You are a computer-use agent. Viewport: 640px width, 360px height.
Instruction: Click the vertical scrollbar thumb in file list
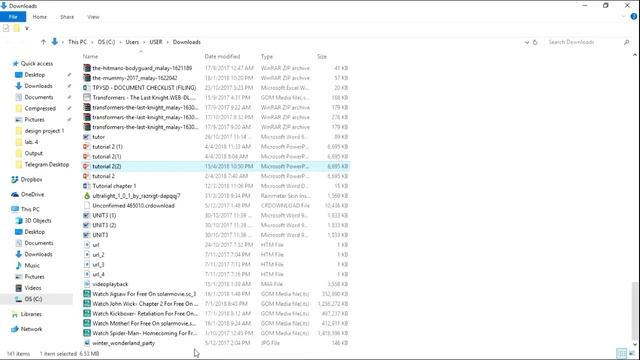click(635, 310)
